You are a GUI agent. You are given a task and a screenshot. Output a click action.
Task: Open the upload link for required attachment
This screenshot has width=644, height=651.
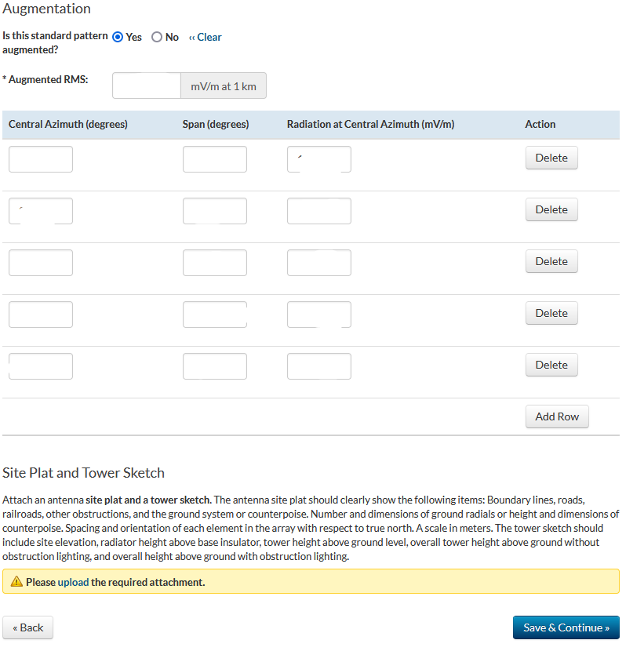click(x=73, y=582)
